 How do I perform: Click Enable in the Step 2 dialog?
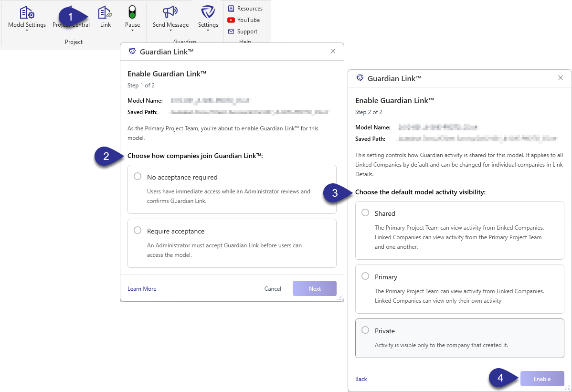542,379
